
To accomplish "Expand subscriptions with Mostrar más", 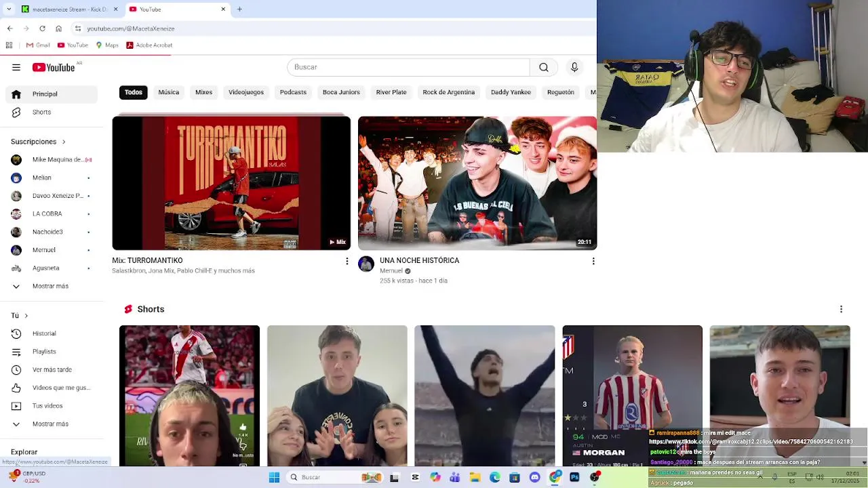I will (52, 286).
